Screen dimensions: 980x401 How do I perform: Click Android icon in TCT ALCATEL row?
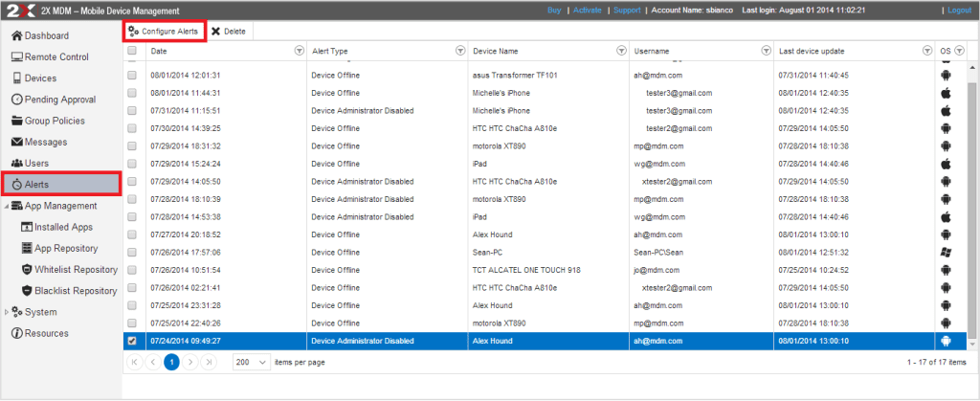click(946, 270)
